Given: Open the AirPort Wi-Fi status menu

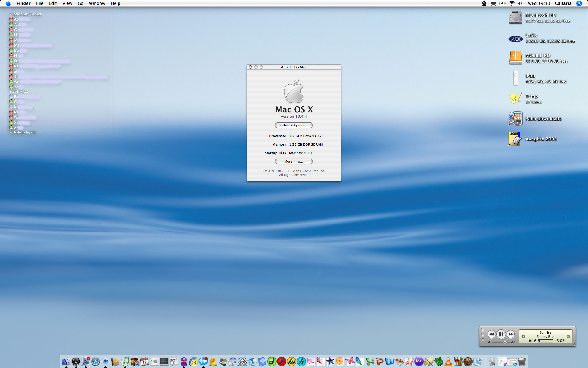Looking at the screenshot, I should point(511,3).
